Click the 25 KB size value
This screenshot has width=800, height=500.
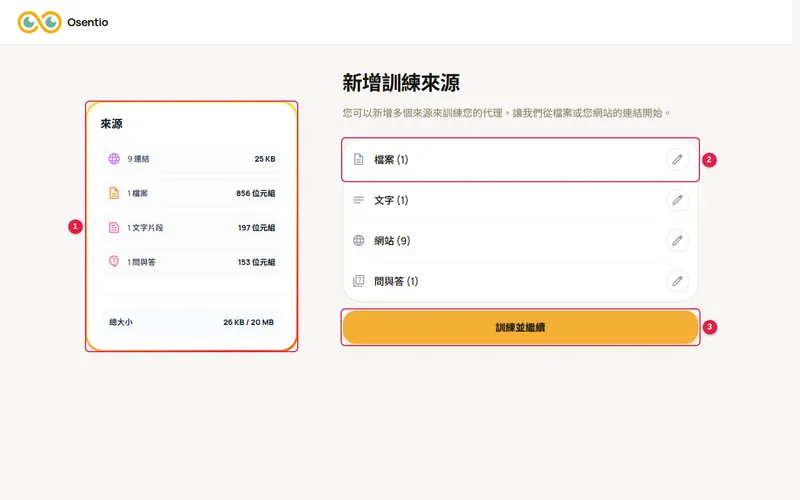pyautogui.click(x=265, y=159)
